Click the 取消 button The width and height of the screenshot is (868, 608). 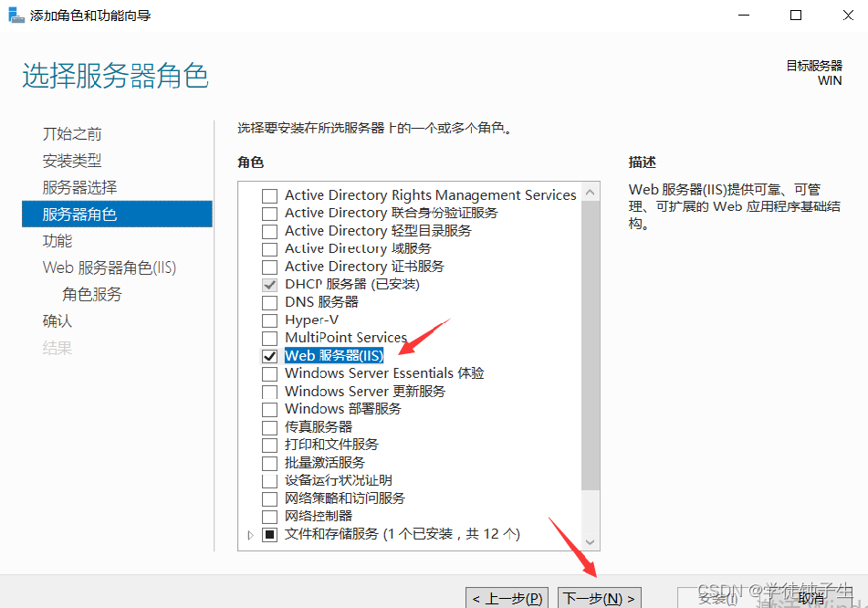click(x=811, y=598)
